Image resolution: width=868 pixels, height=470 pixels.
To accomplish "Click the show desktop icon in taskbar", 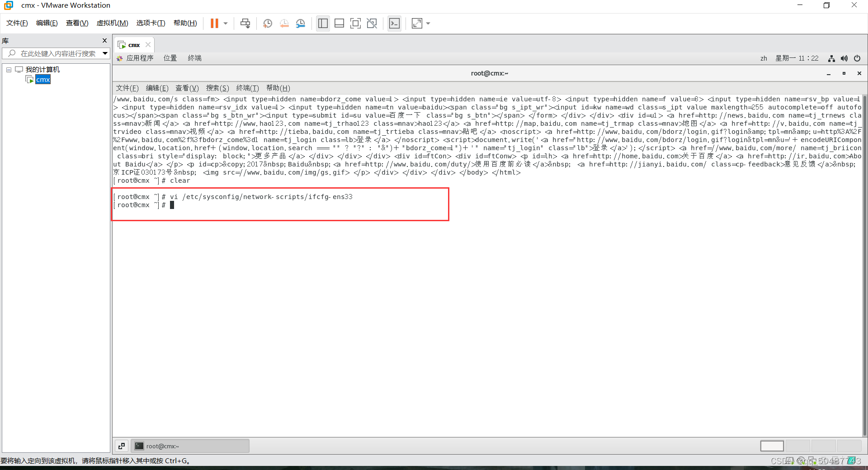I will tap(122, 446).
